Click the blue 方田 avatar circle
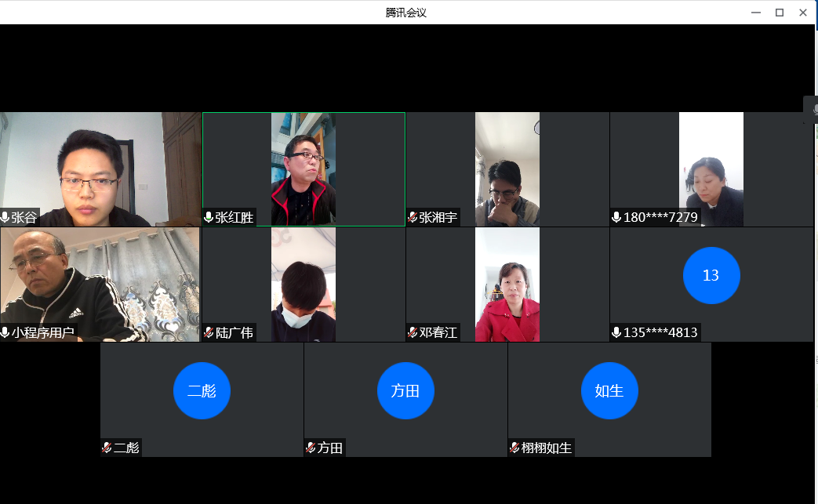Screen dimensions: 818x504 406,390
